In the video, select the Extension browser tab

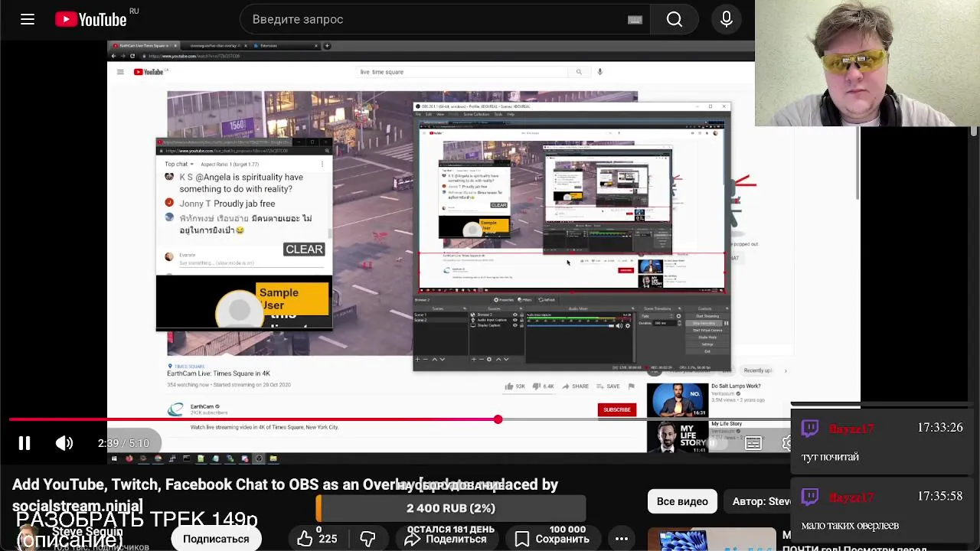285,46
